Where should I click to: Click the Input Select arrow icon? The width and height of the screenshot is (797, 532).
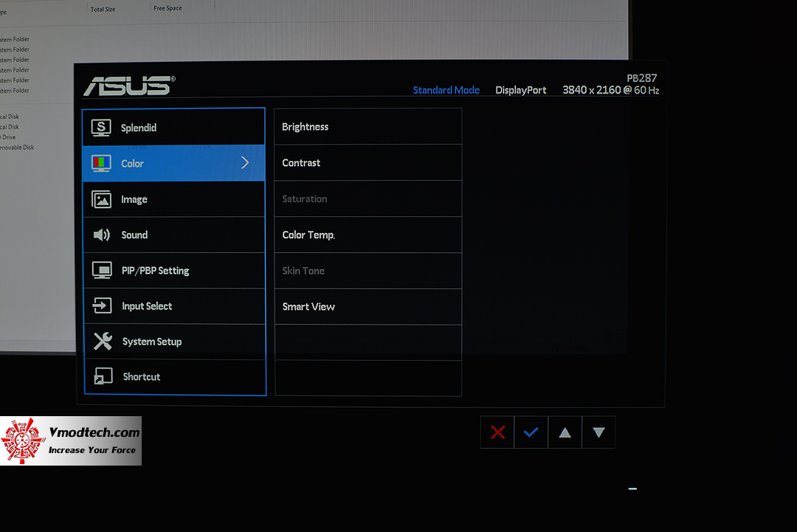point(102,306)
